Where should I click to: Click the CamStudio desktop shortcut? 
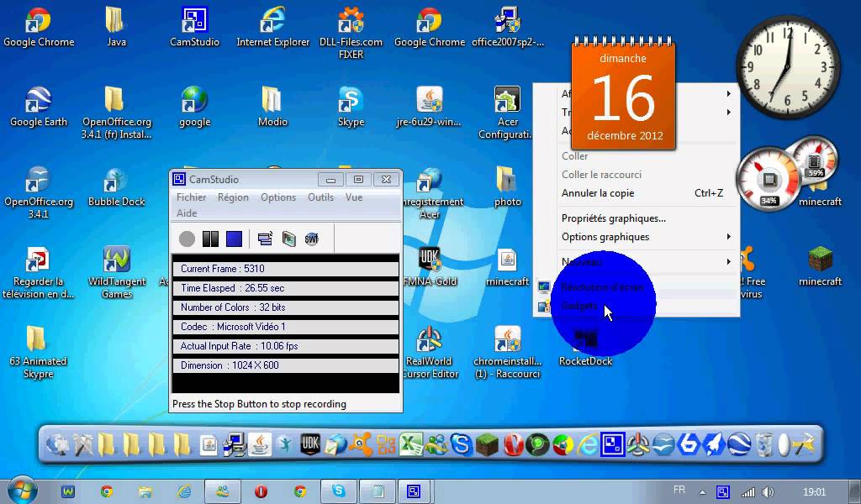point(194,26)
